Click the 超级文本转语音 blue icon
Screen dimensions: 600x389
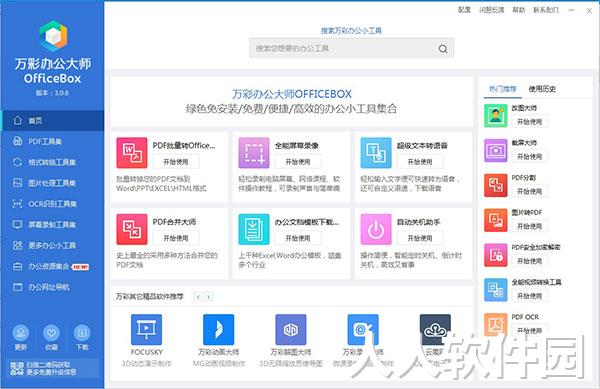coord(376,153)
